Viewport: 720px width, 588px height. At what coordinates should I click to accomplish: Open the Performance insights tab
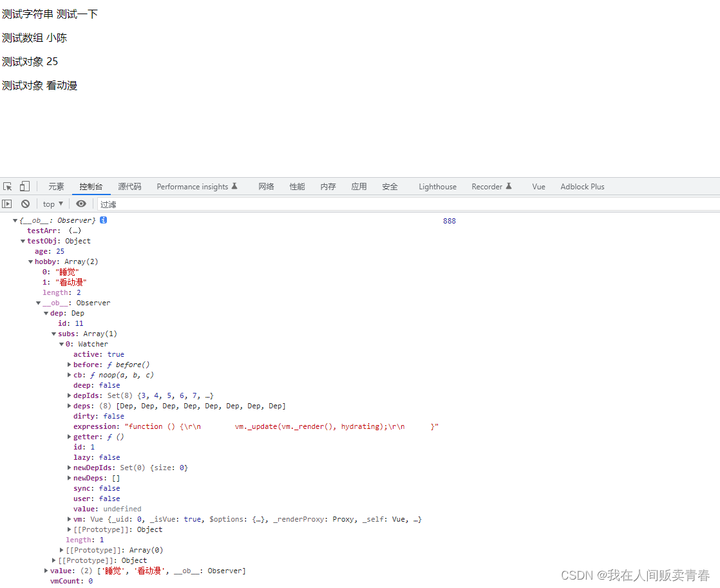click(197, 187)
